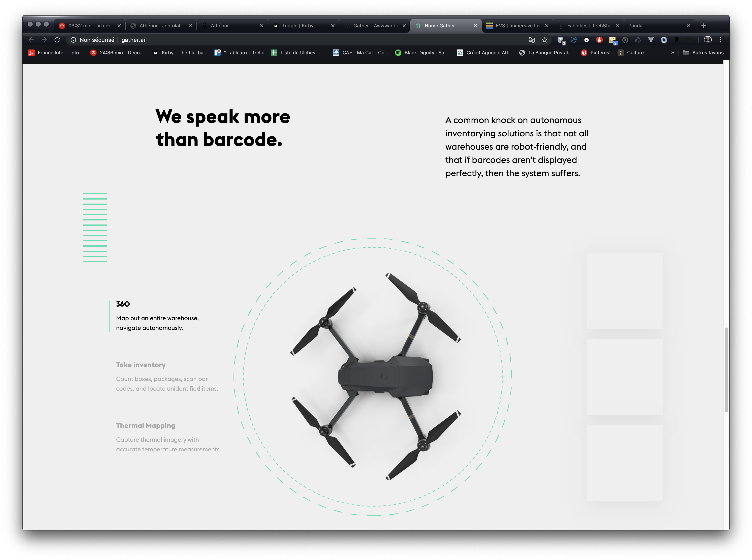Open the Kirby file-based bookmark
The image size is (752, 560).
[180, 53]
